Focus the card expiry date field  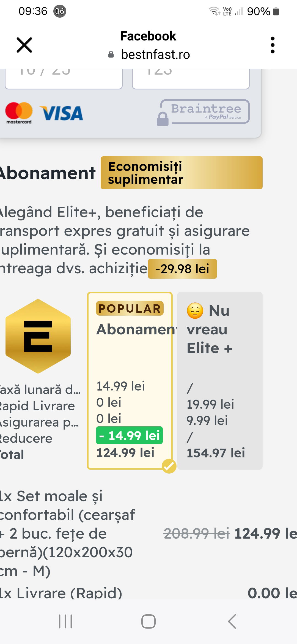pos(64,79)
